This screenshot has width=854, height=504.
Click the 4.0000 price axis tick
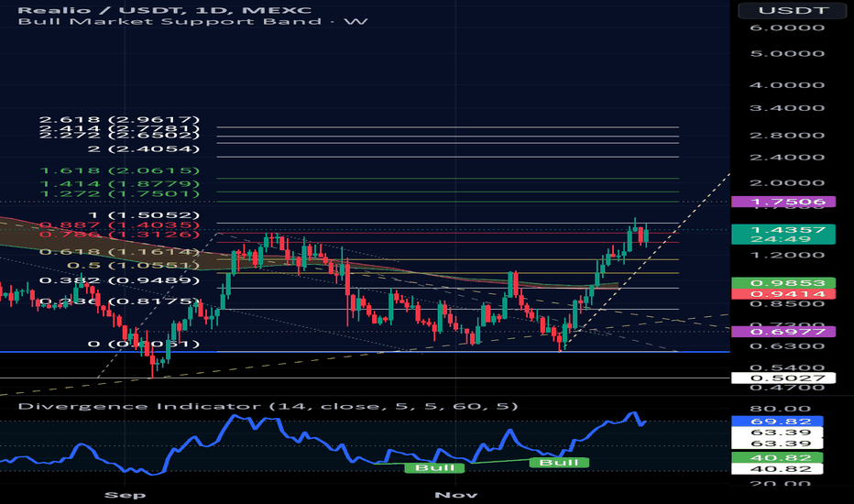787,85
